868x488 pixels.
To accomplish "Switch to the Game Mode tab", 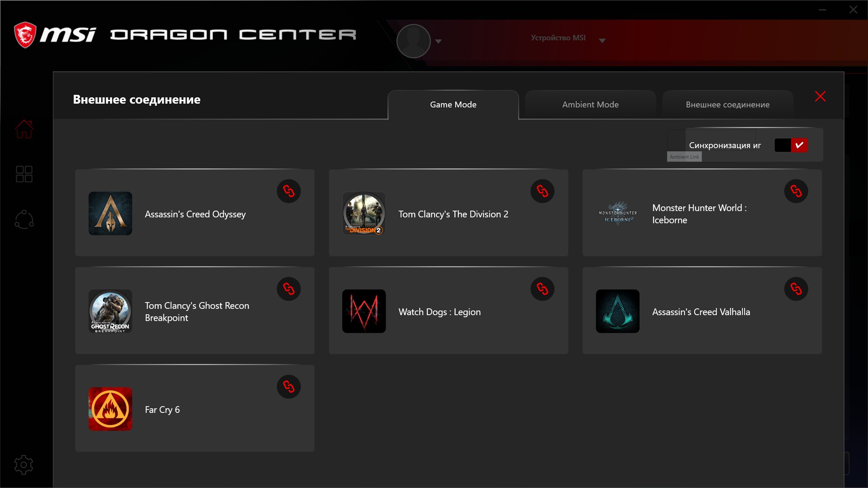I will [453, 104].
